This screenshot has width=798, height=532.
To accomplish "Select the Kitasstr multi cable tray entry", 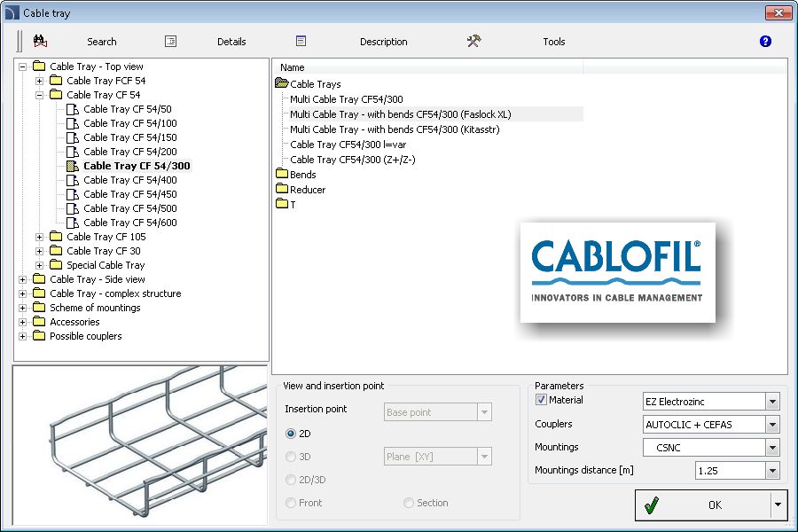I will (395, 129).
